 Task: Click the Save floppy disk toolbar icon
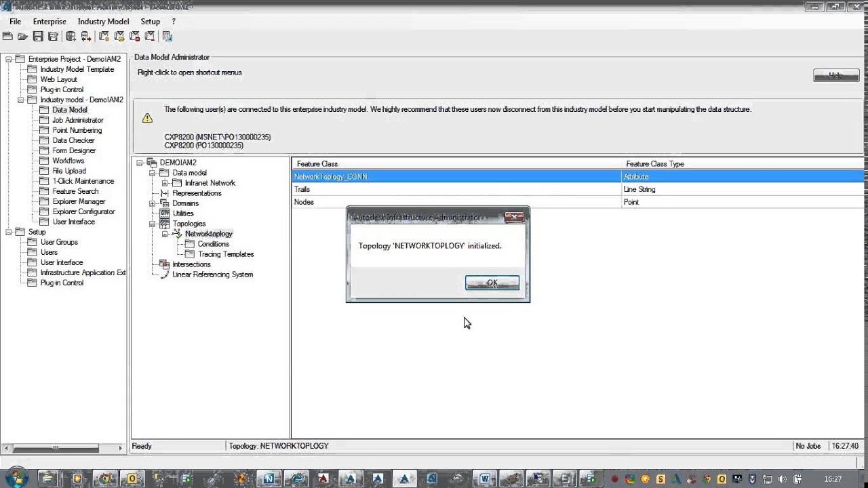38,37
